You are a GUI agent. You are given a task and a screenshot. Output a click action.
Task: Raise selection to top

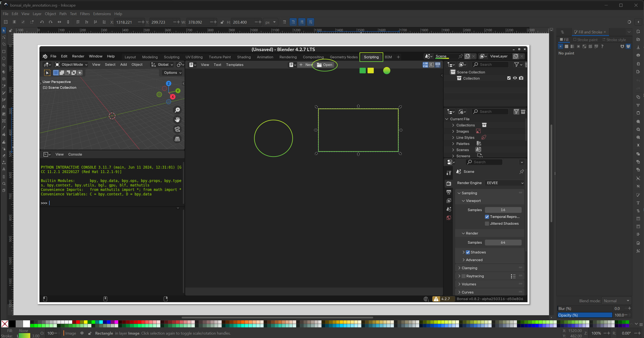tap(78, 22)
